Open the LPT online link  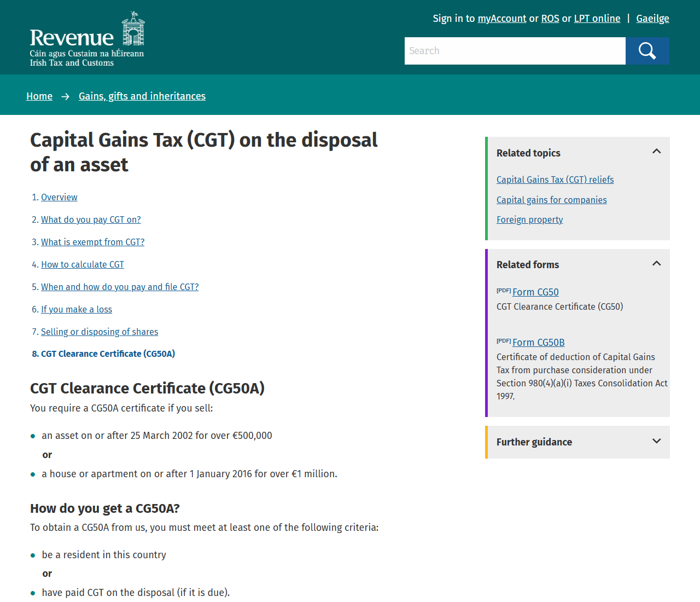click(597, 19)
